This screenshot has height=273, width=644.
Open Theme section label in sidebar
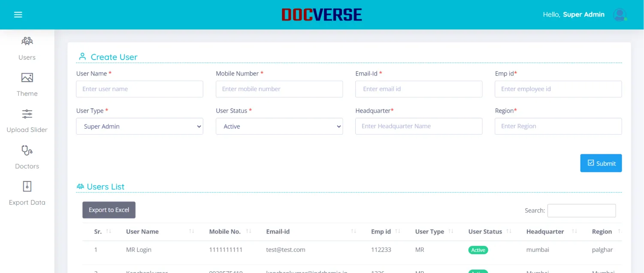click(x=27, y=93)
